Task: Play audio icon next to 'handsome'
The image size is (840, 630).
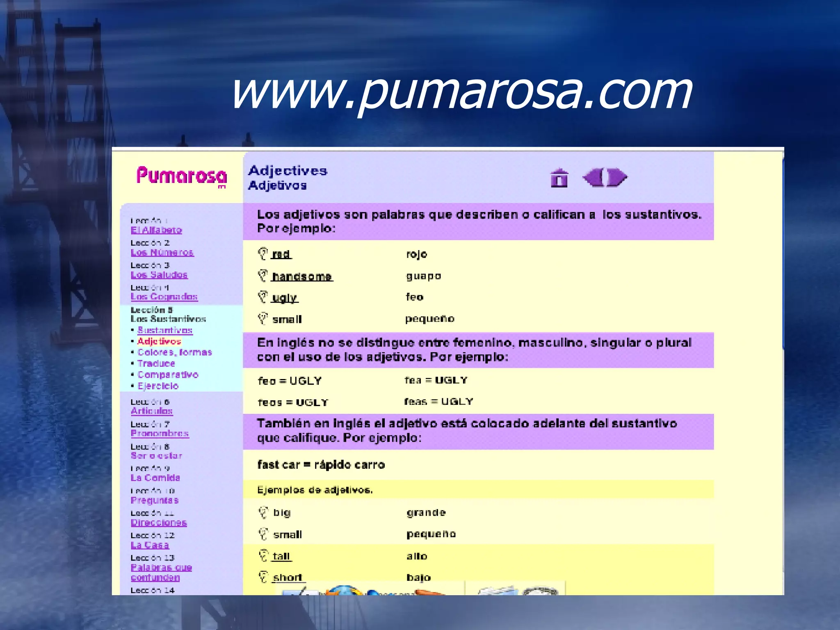Action: pos(263,276)
